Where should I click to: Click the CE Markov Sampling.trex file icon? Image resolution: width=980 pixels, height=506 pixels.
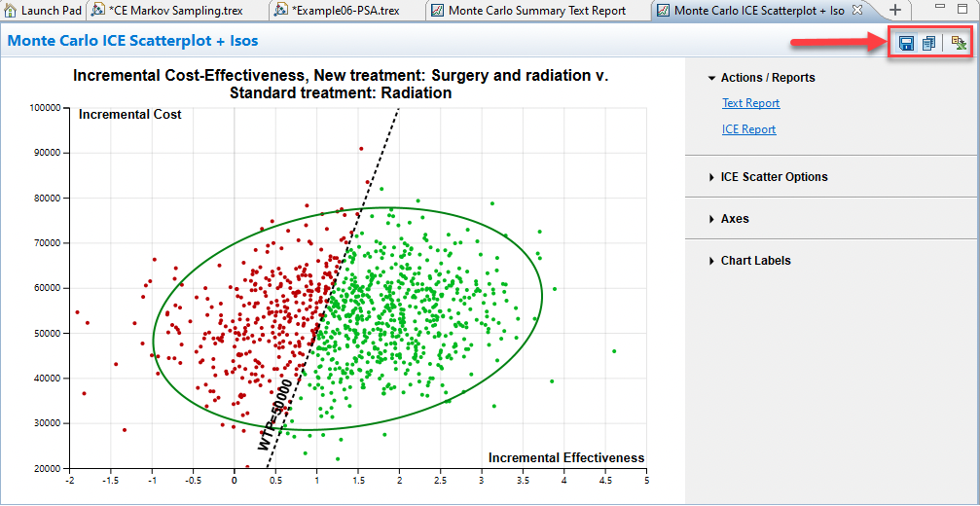pos(98,11)
